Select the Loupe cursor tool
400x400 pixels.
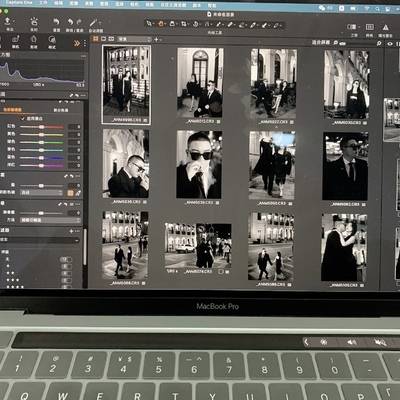(172, 24)
